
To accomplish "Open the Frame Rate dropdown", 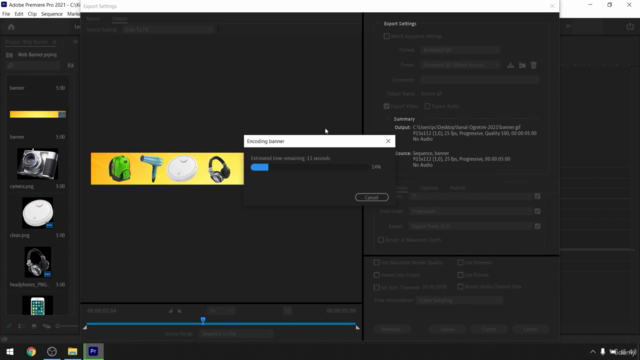I will [471, 196].
